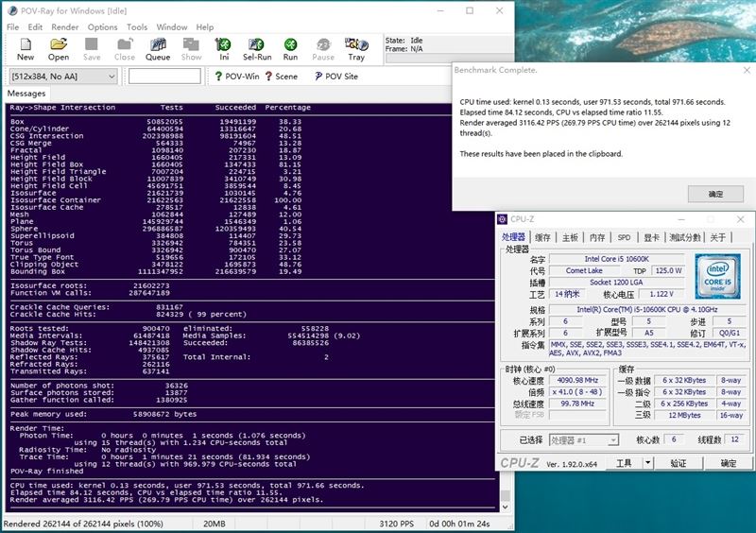Open the Window menu
Screen dimensions: 756x533
coord(172,27)
